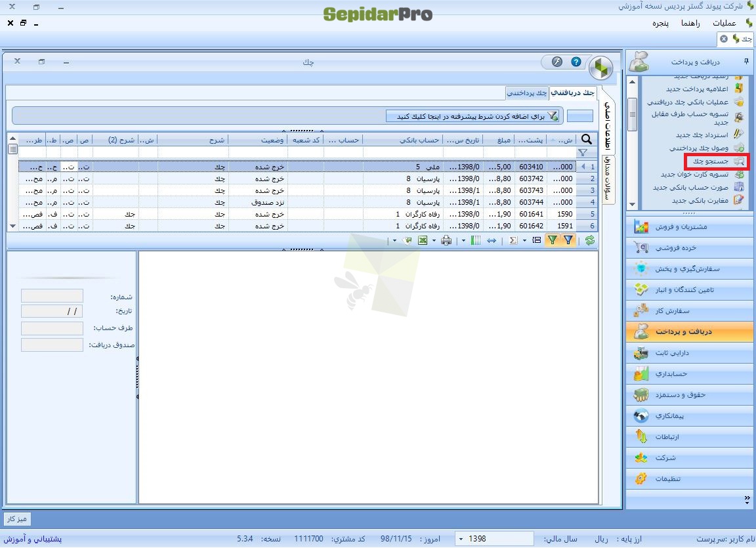Switch to the چك پرداختني tab
Screen dimensions: 756x548
click(527, 93)
